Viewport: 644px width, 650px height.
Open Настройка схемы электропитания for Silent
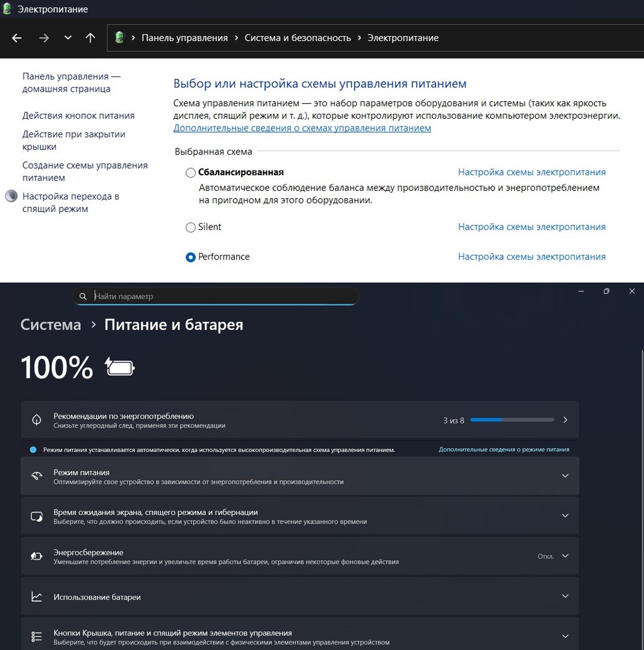click(531, 227)
